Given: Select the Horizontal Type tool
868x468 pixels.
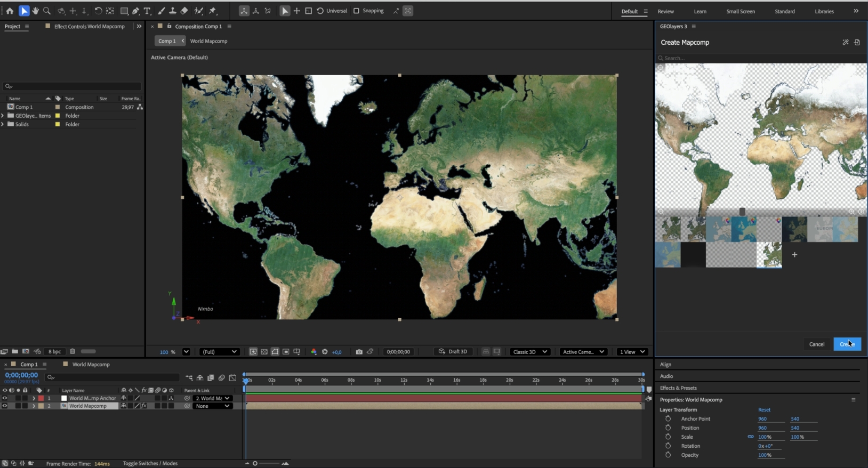Looking at the screenshot, I should coord(147,11).
